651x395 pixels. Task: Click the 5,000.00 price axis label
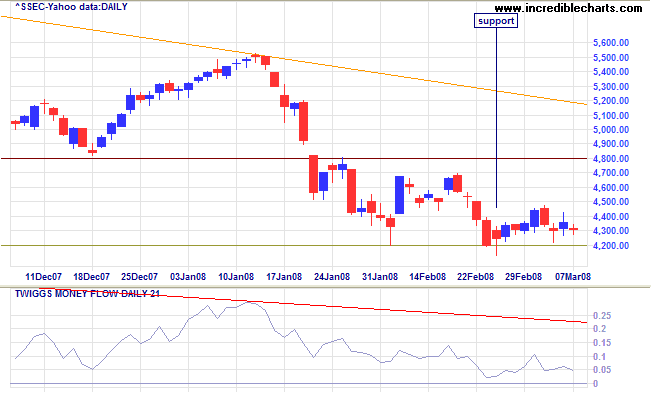click(611, 130)
